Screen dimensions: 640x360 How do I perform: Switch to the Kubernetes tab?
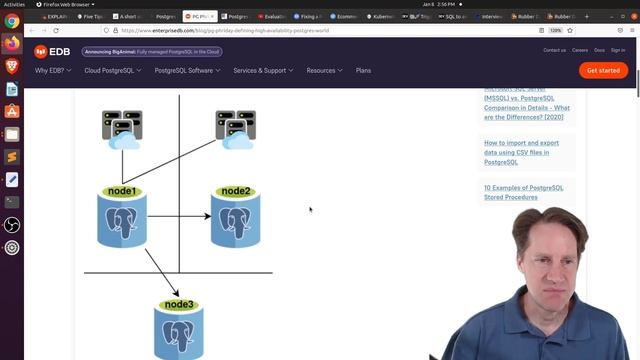pos(380,17)
